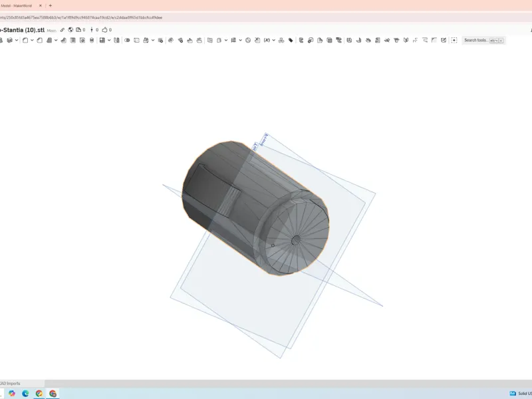Open the first Chrome taskbar icon

coord(39,393)
